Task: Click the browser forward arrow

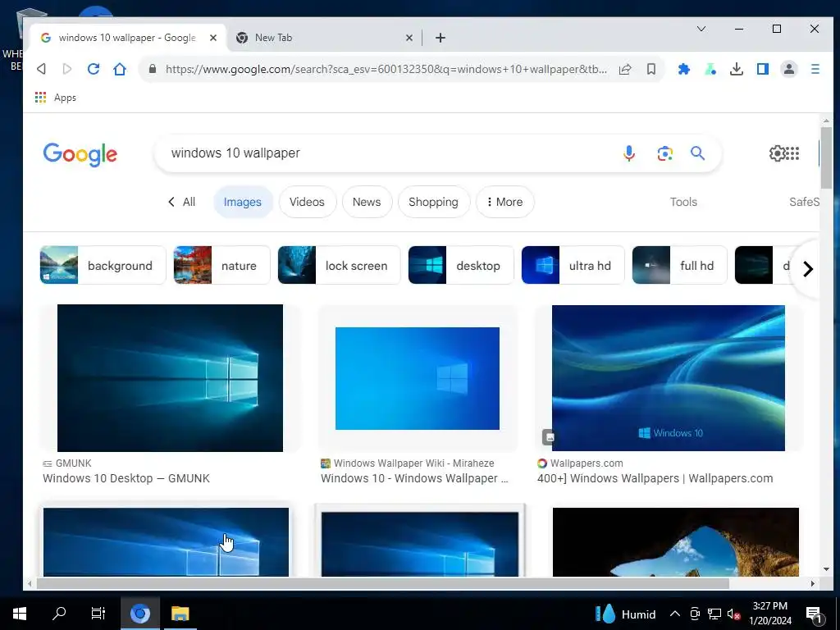Action: [x=67, y=69]
